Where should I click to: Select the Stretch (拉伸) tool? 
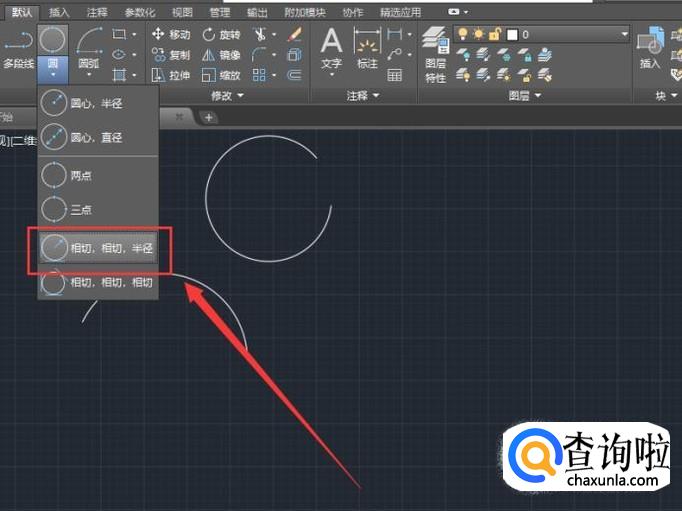pyautogui.click(x=171, y=75)
